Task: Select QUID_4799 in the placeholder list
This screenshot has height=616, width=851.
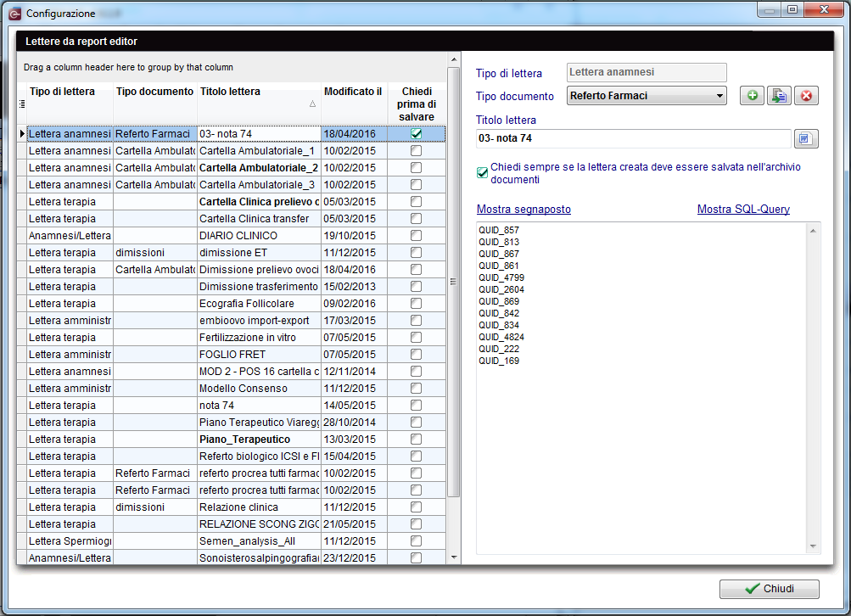Action: coord(501,277)
